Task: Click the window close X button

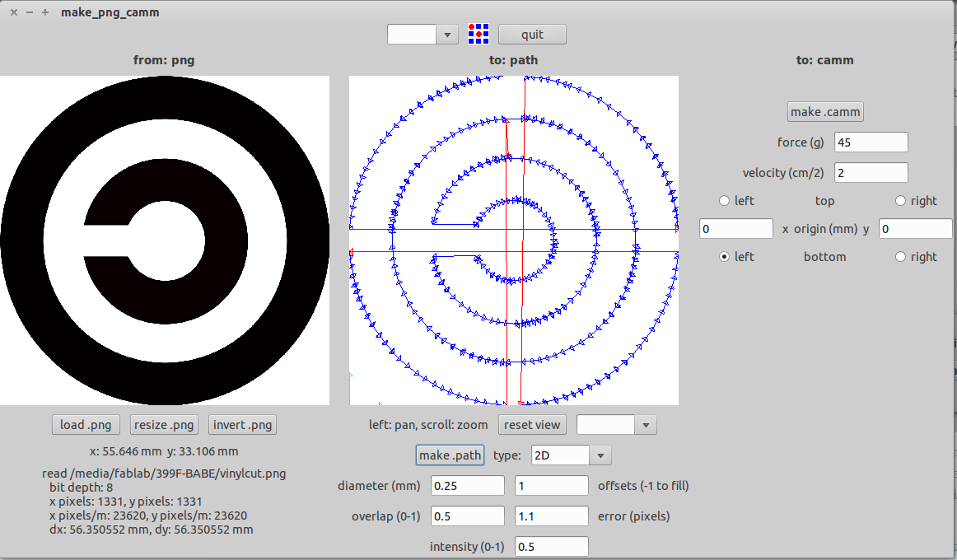Action: coord(14,12)
